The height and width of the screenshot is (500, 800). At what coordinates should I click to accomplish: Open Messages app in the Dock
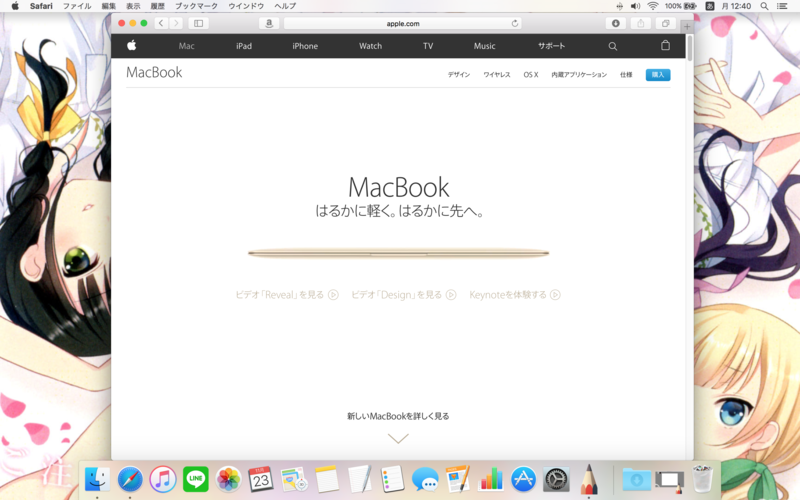click(x=425, y=480)
